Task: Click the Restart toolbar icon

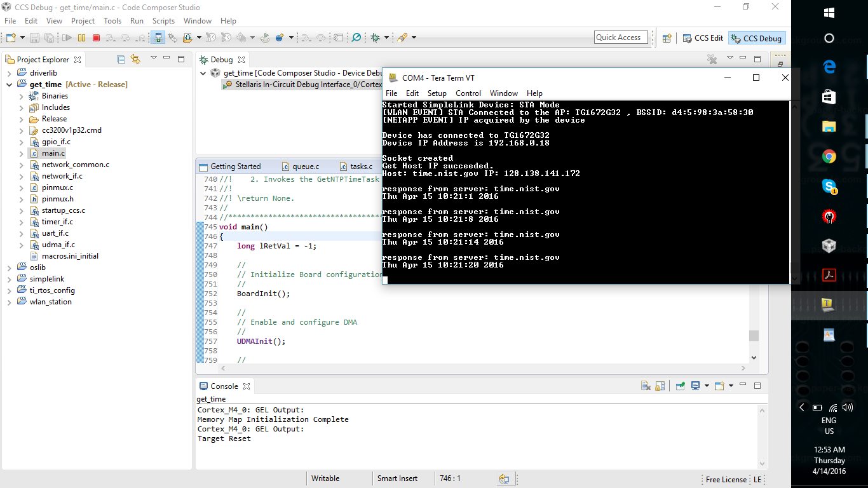Action: [264, 38]
